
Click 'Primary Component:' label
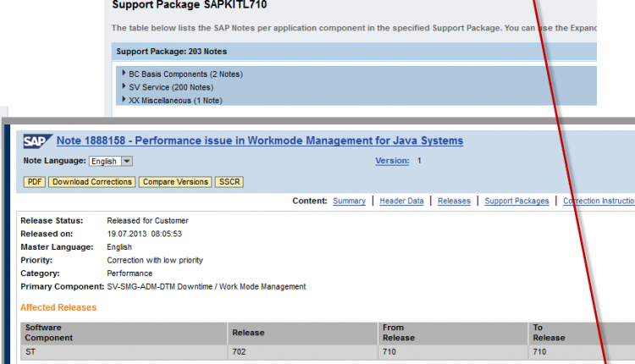click(x=63, y=287)
